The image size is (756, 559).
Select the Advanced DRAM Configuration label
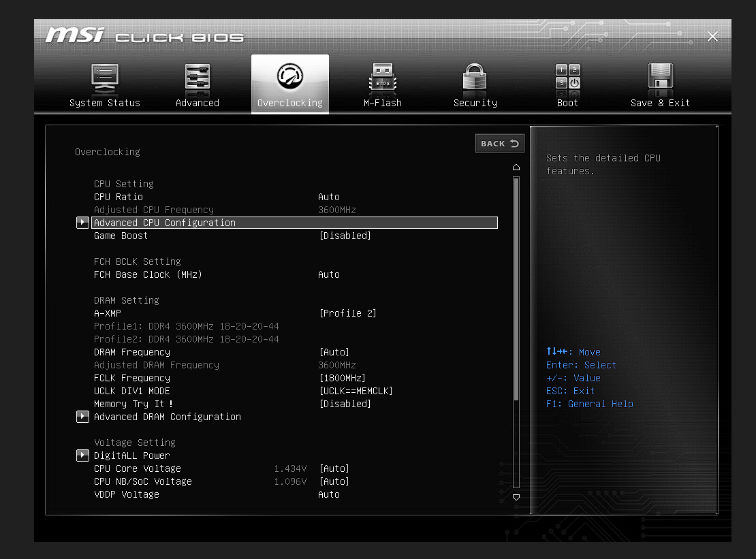tap(168, 417)
